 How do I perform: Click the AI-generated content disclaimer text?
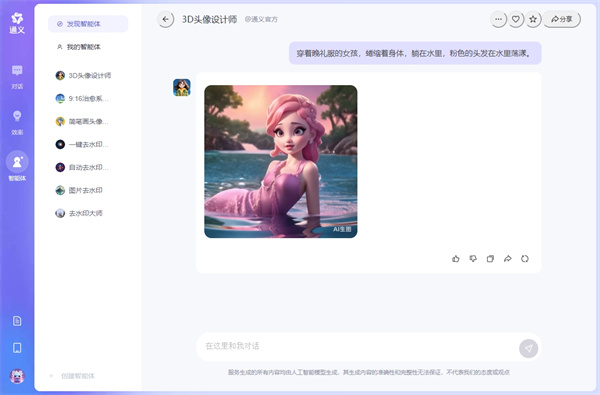coord(369,372)
